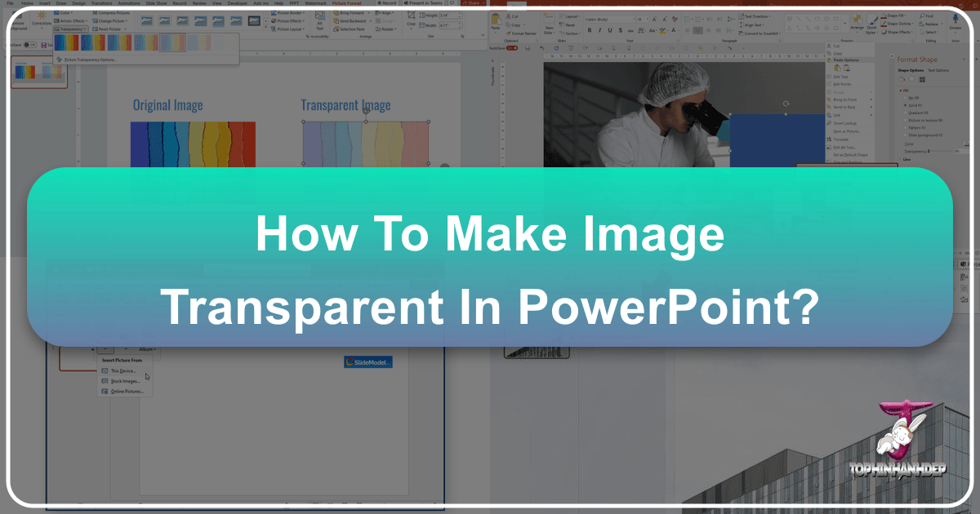Collapse the Fill section in Format Shape
980x514 pixels.
coord(901,91)
